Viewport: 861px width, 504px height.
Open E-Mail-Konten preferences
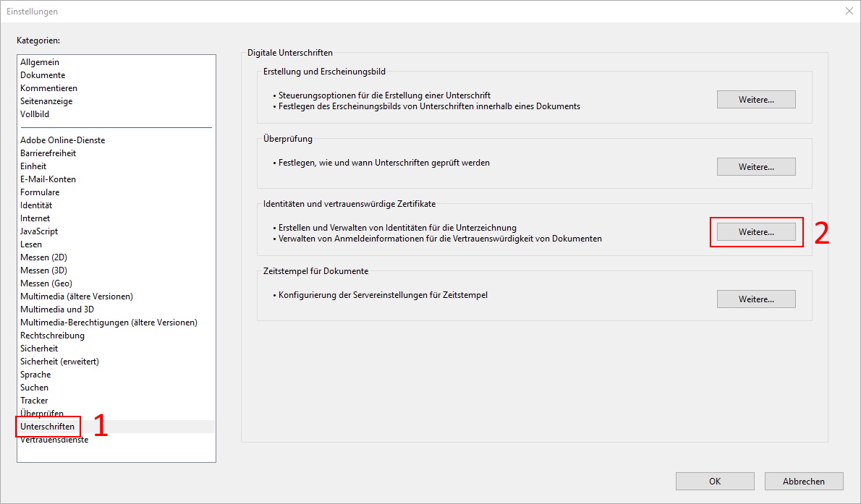(48, 179)
